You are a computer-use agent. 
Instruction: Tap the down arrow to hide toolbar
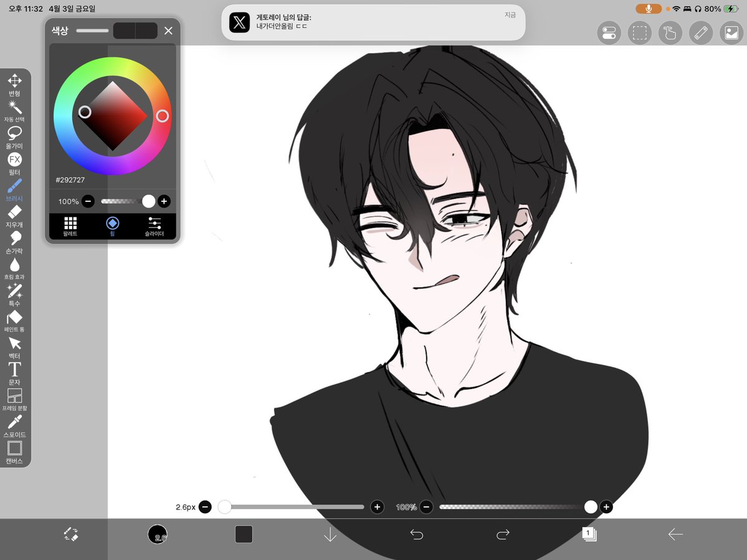click(x=330, y=534)
